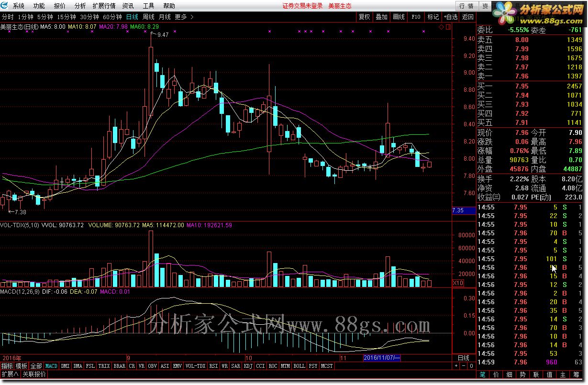Click the 标记 mark button
The width and height of the screenshot is (588, 385).
click(433, 17)
